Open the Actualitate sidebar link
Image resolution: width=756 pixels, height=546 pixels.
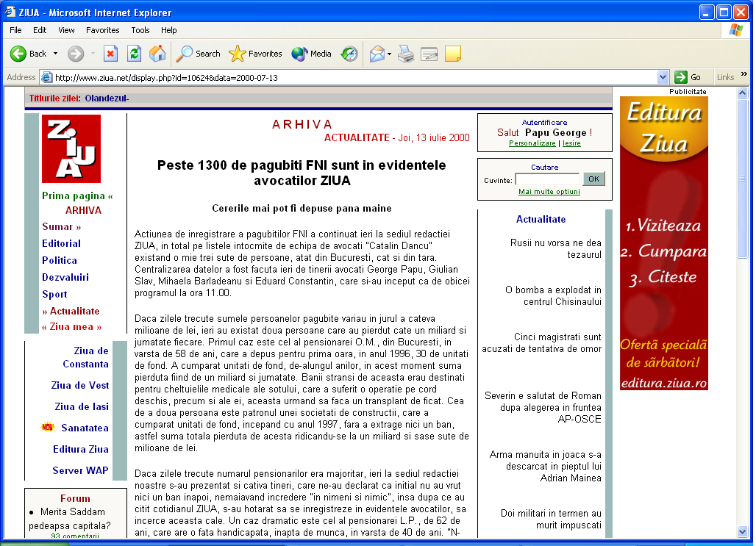click(x=71, y=311)
